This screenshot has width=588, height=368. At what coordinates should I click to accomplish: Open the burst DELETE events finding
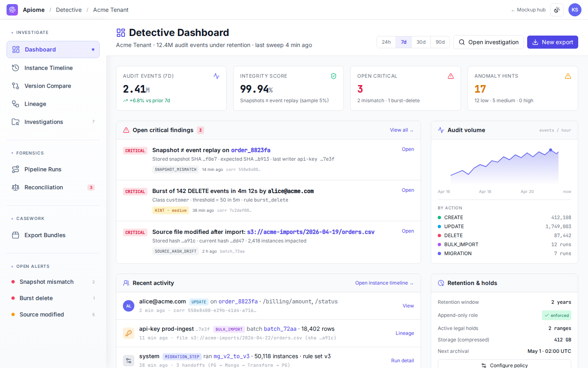408,190
